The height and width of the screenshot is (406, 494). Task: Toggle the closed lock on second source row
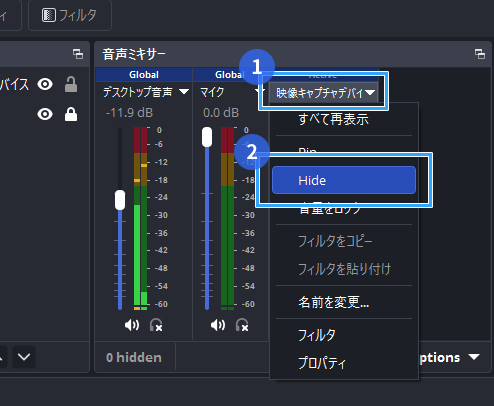pyautogui.click(x=71, y=114)
